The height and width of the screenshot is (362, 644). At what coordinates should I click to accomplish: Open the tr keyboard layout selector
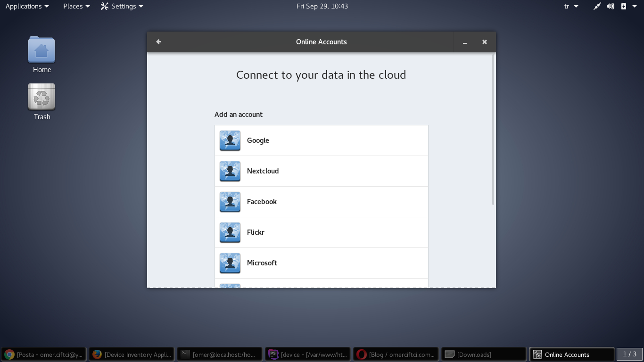[x=571, y=6]
